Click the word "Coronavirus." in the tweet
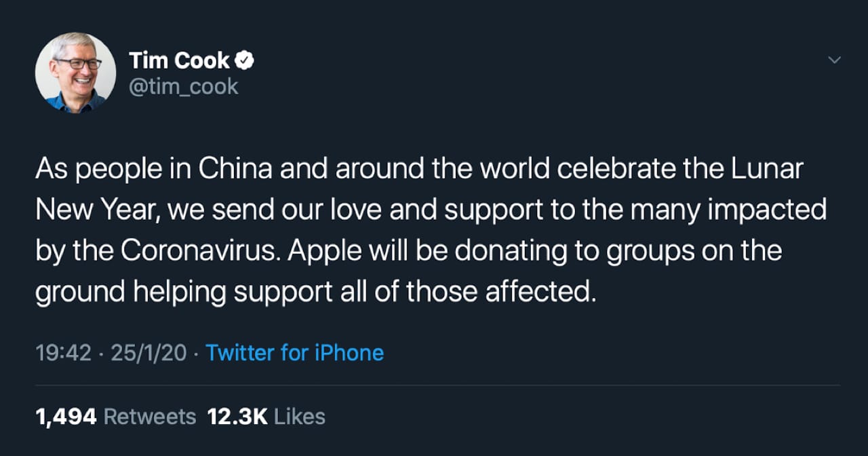This screenshot has width=868, height=456. click(x=200, y=251)
